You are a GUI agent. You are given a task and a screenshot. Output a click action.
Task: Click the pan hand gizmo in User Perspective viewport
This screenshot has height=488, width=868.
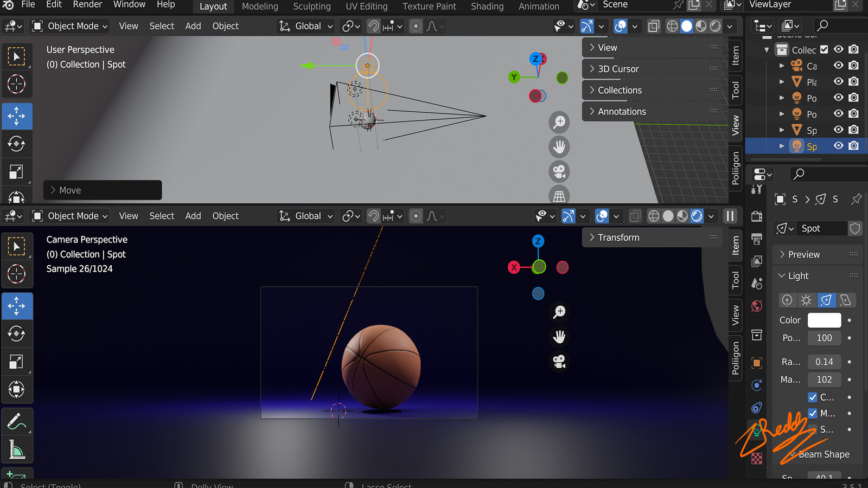pyautogui.click(x=559, y=146)
